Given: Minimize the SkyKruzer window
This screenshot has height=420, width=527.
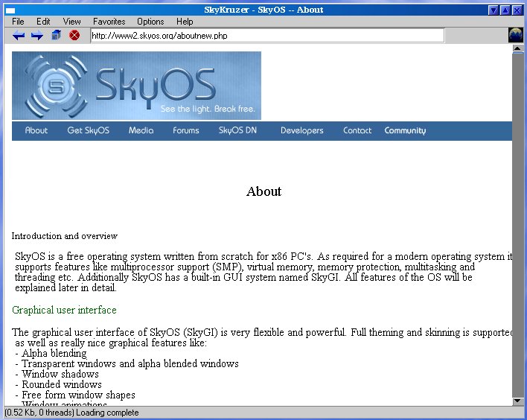Looking at the screenshot, I should (493, 10).
